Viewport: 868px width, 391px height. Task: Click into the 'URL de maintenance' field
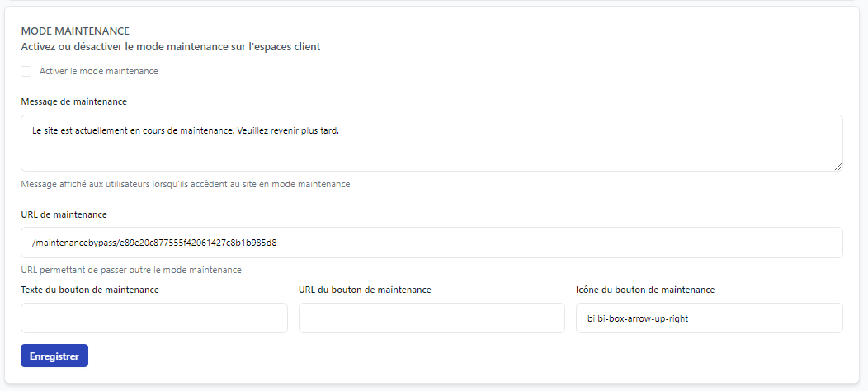[x=431, y=243]
